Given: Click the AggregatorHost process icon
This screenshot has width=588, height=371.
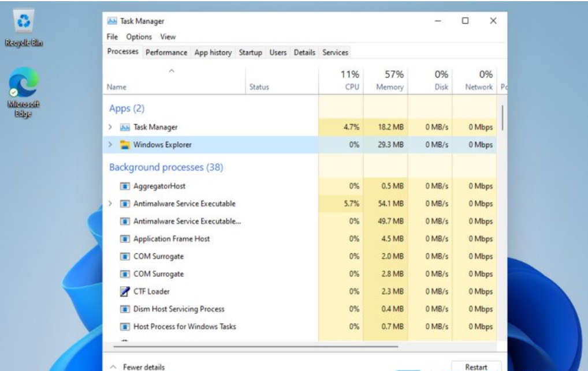Looking at the screenshot, I should click(x=124, y=186).
